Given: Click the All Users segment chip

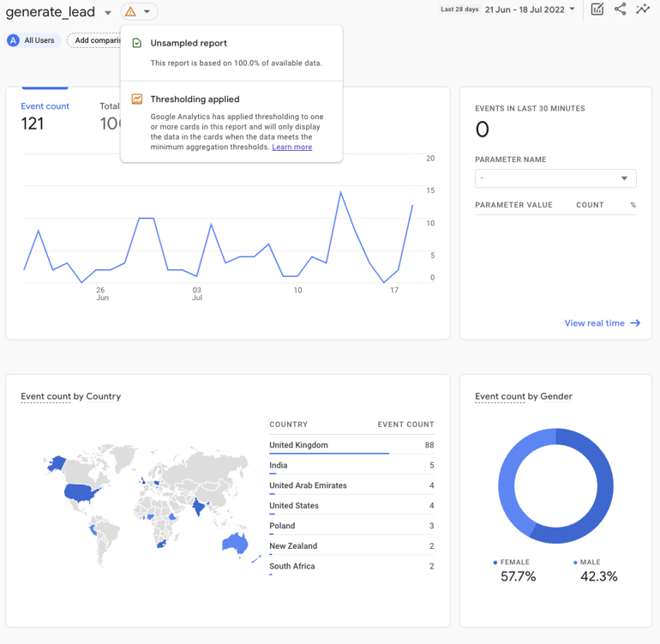Looking at the screenshot, I should (33, 40).
